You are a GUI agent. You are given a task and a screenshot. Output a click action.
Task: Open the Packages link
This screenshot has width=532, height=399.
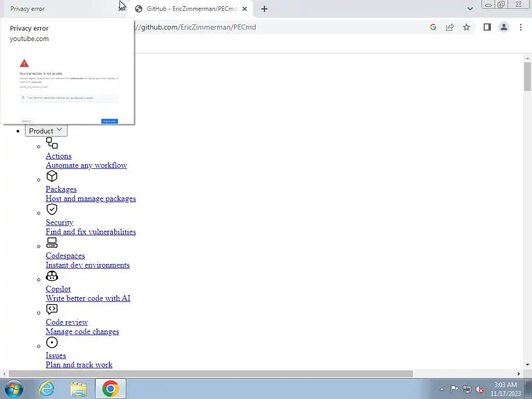coord(61,189)
